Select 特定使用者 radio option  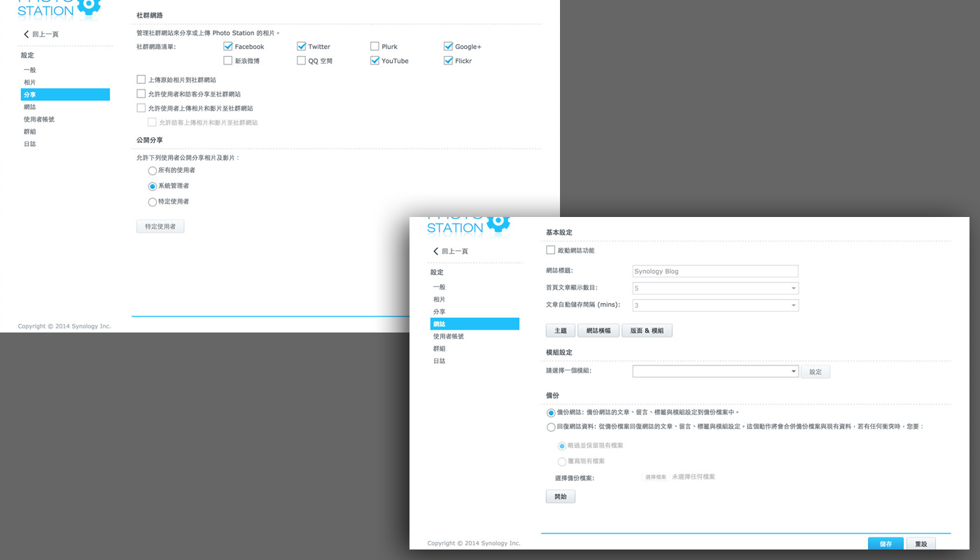pos(153,202)
